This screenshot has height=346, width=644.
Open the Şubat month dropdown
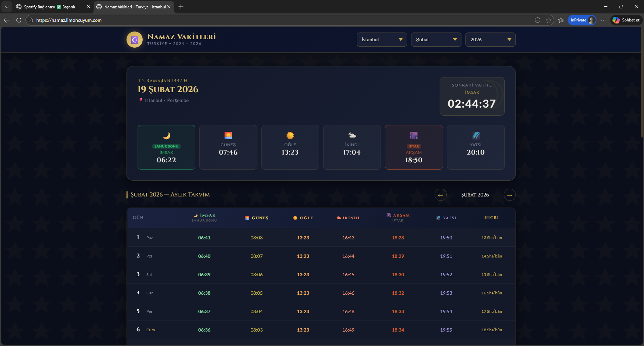(x=436, y=40)
